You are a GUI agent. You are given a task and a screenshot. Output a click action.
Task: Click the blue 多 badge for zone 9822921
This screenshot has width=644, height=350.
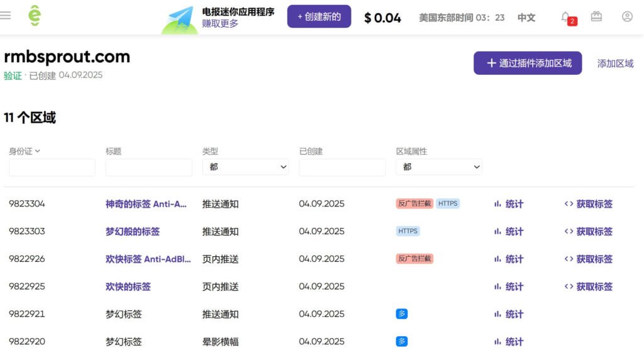[x=402, y=313]
